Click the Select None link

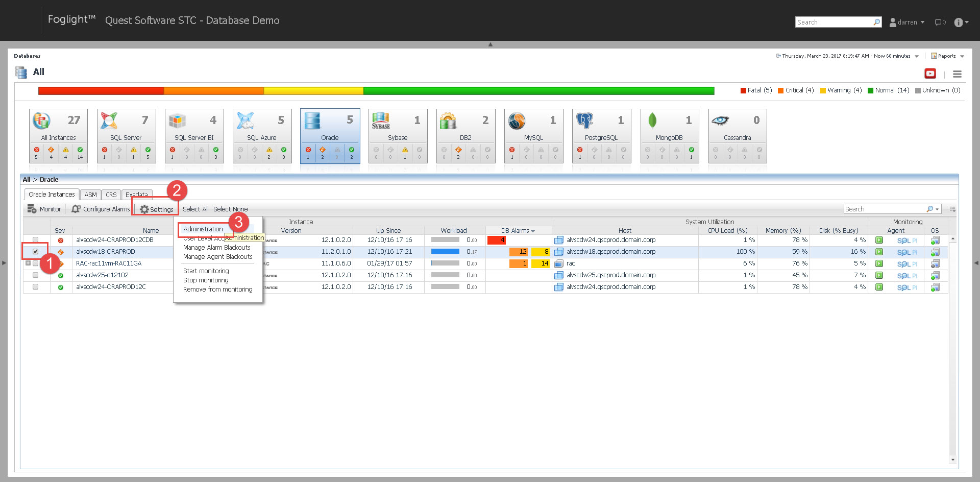[x=230, y=209]
